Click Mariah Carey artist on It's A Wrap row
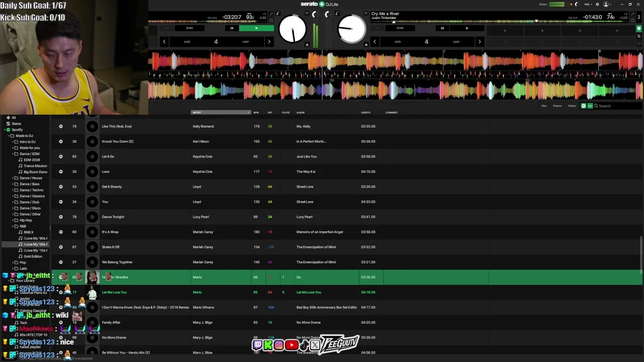 pyautogui.click(x=203, y=232)
